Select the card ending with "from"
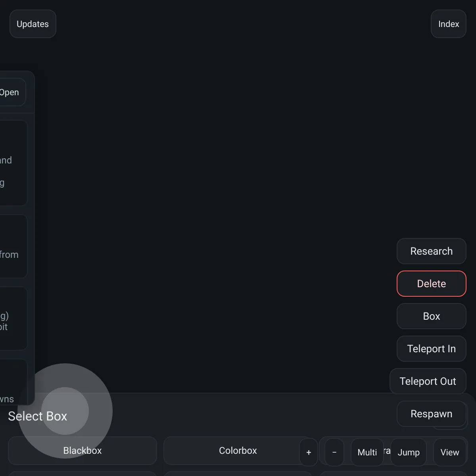Viewport: 476px width, 476px height. pyautogui.click(x=13, y=246)
